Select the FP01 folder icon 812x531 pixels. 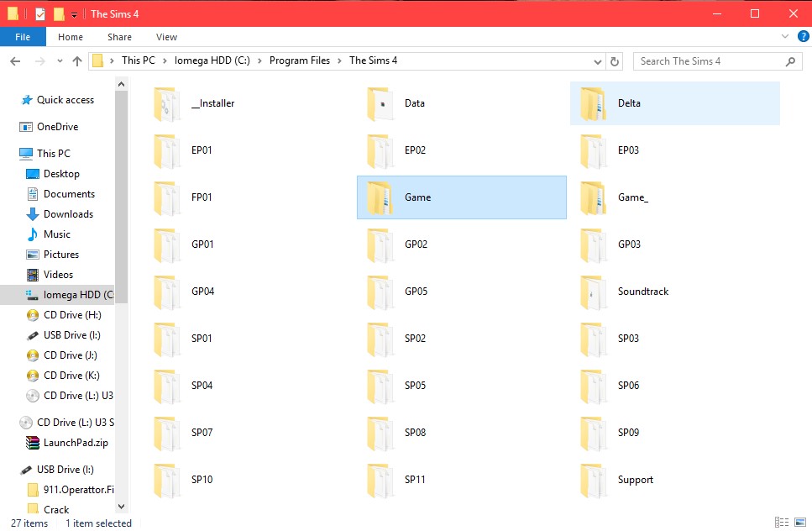167,198
